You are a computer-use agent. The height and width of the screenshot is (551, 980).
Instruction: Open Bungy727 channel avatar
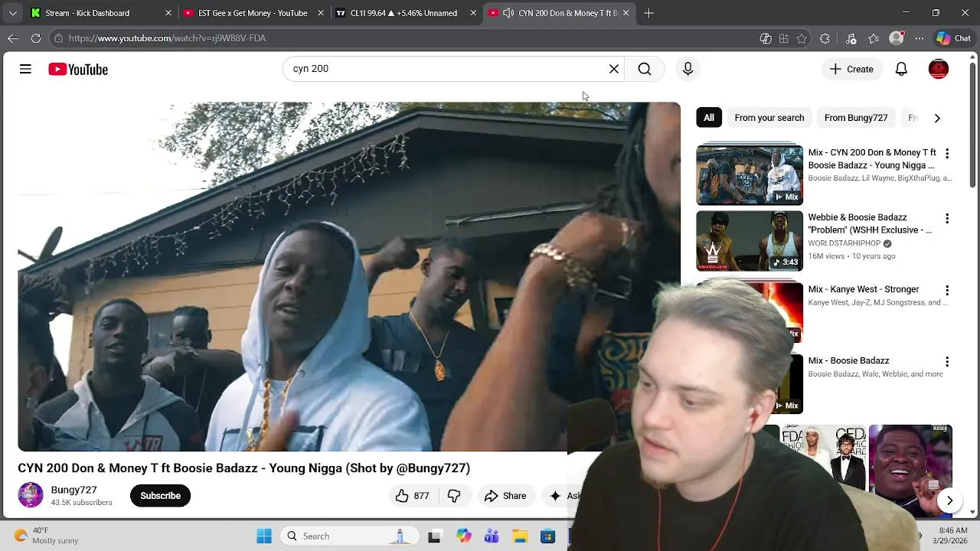coord(31,495)
